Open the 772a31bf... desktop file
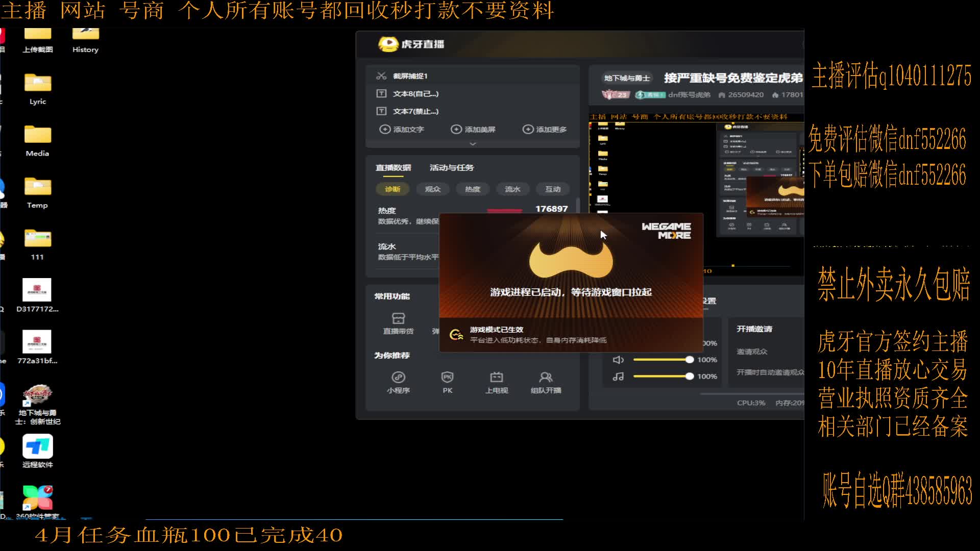This screenshot has height=551, width=980. click(x=37, y=347)
